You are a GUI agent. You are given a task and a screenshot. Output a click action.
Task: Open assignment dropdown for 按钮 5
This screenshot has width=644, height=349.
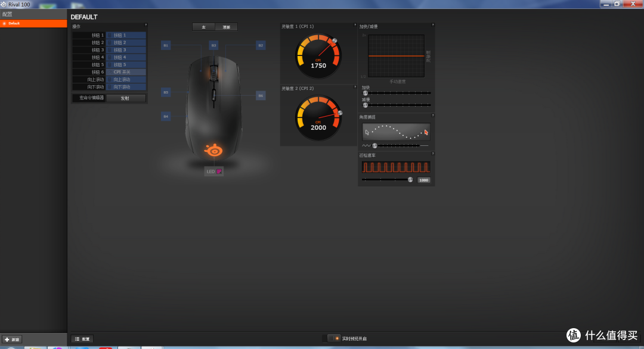pyautogui.click(x=126, y=65)
